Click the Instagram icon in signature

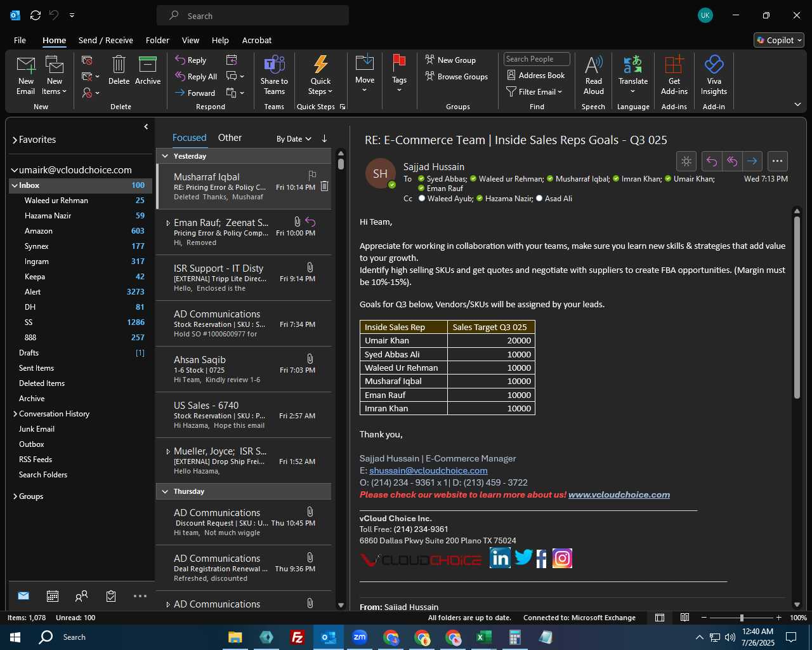coord(562,558)
